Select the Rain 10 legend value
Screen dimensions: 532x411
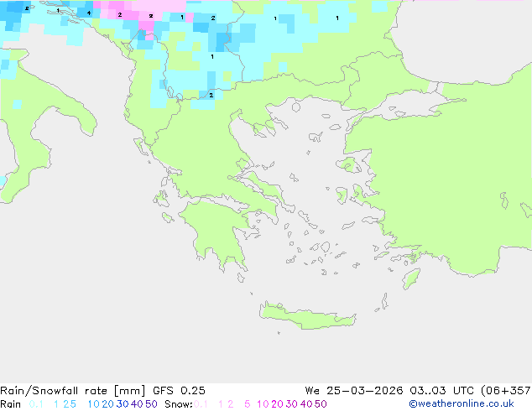coord(93,404)
